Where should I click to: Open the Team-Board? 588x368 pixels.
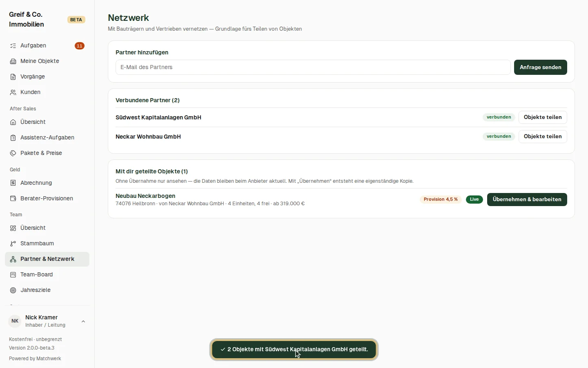[47, 275]
